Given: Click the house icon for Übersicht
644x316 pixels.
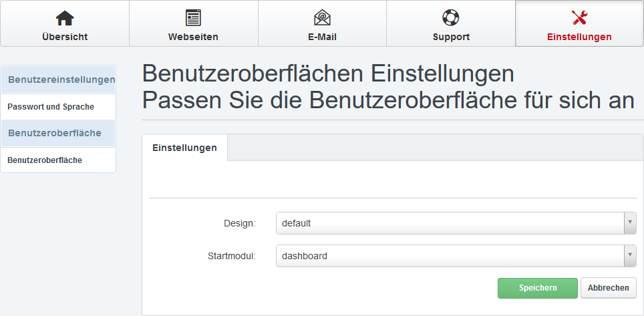Looking at the screenshot, I should [65, 18].
